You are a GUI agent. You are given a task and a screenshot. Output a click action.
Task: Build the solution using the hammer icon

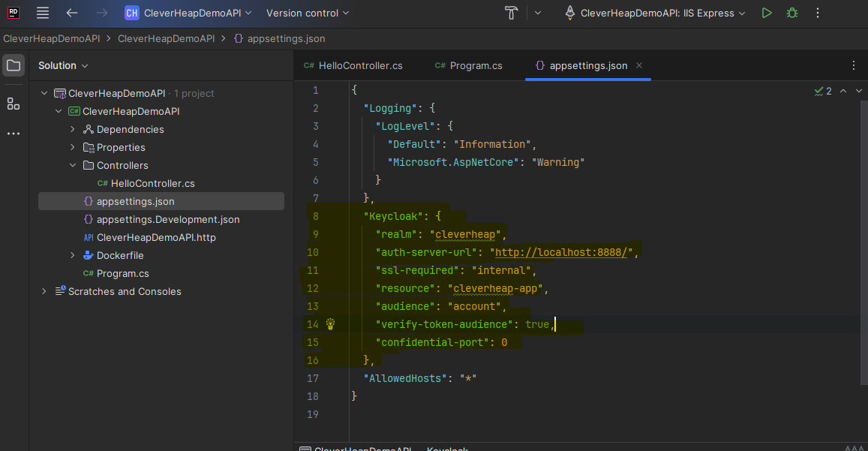coord(511,13)
